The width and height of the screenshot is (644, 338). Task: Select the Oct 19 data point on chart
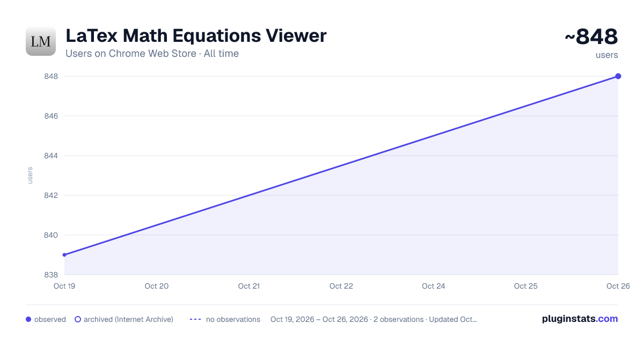point(64,255)
